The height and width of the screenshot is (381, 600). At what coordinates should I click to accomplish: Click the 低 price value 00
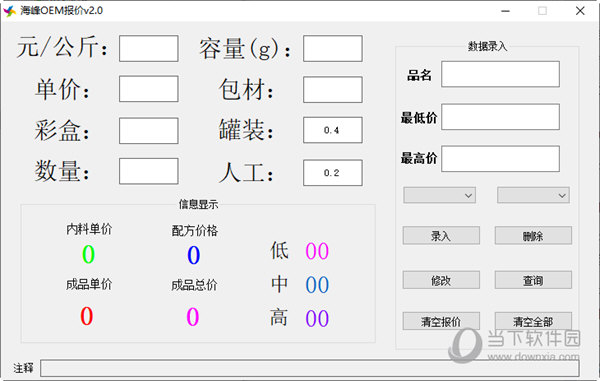317,251
